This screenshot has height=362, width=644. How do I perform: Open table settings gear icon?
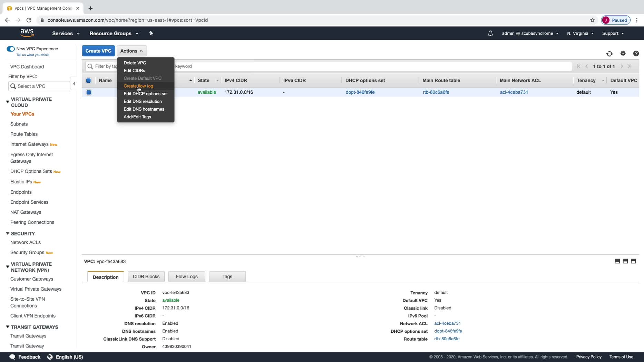tap(623, 53)
